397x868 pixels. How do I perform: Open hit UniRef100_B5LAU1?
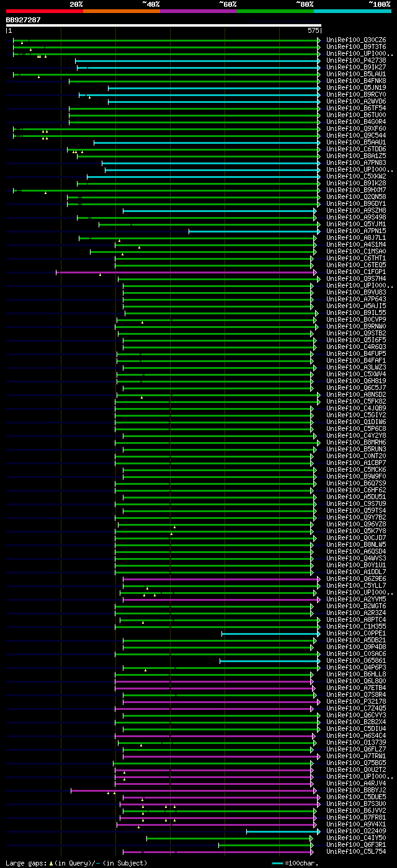(x=356, y=74)
